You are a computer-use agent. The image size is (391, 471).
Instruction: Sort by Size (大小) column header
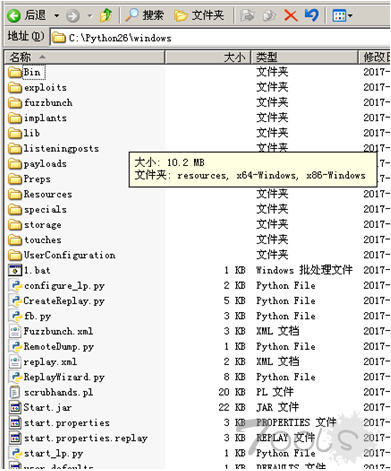[207, 57]
